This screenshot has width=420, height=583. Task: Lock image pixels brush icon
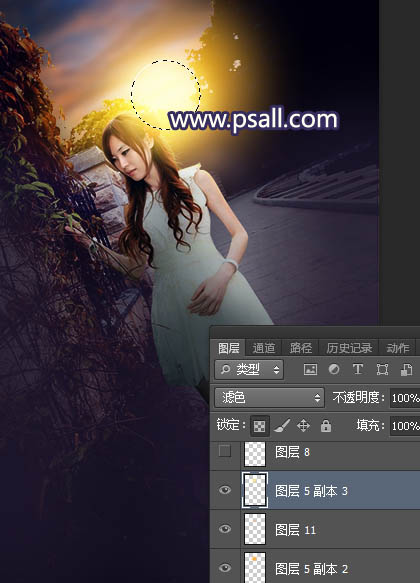pos(282,426)
